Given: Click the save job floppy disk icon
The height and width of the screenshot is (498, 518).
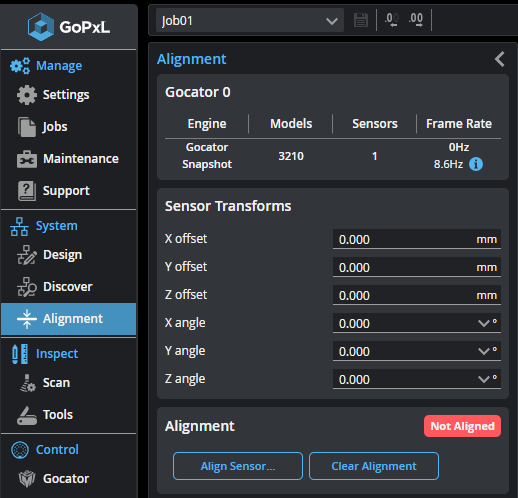Looking at the screenshot, I should click(360, 20).
